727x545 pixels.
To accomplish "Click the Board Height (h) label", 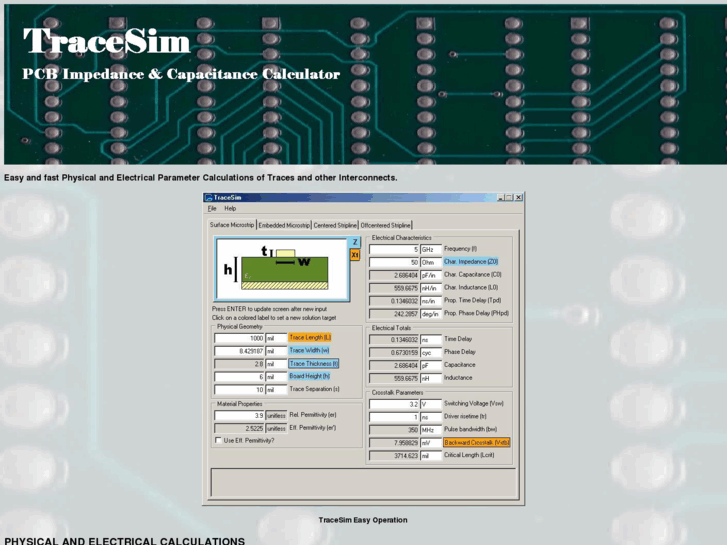I will coord(309,376).
